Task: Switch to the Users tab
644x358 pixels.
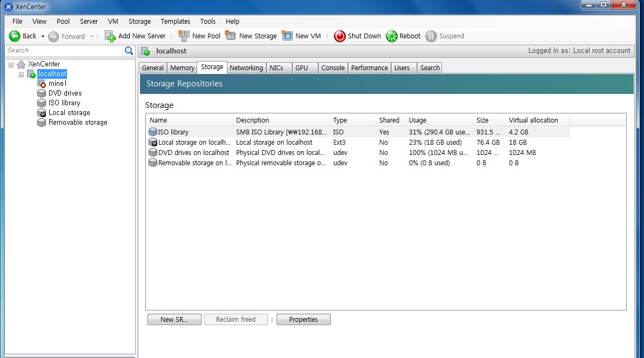Action: coord(404,67)
